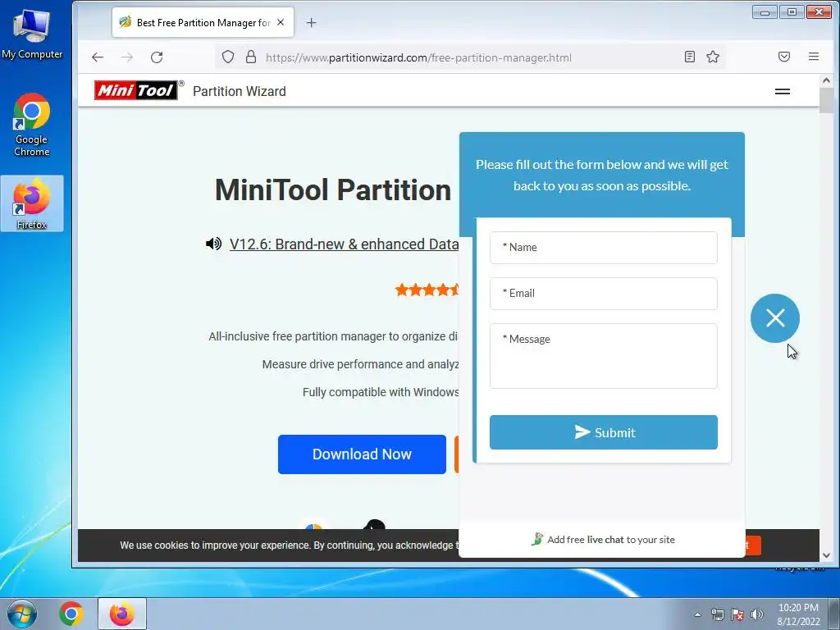Open the MiniTool site hamburger menu
Image resolution: width=840 pixels, height=630 pixels.
pos(783,92)
